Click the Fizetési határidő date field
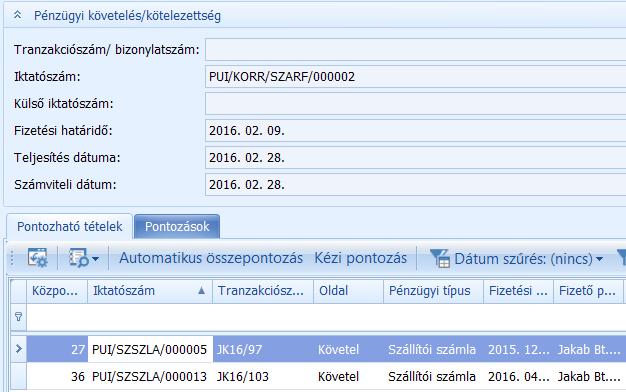Image resolution: width=626 pixels, height=392 pixels. (x=415, y=131)
